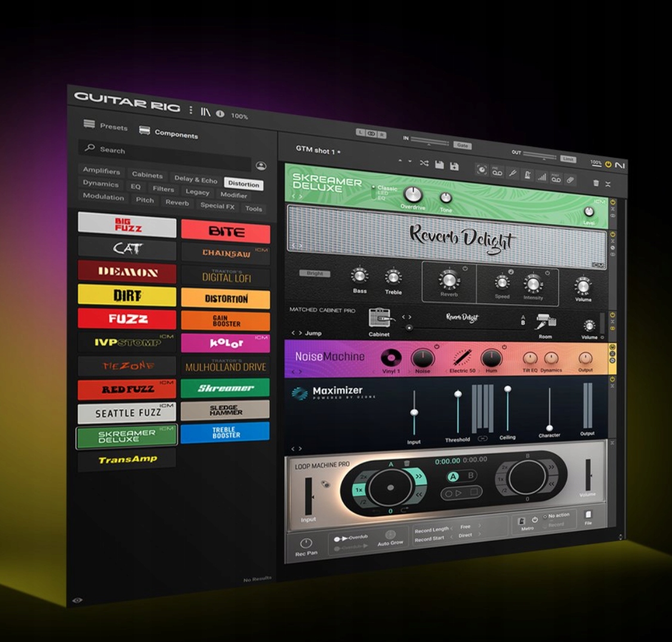
Task: Click NoiseMachine preset arrows
Action: (297, 371)
